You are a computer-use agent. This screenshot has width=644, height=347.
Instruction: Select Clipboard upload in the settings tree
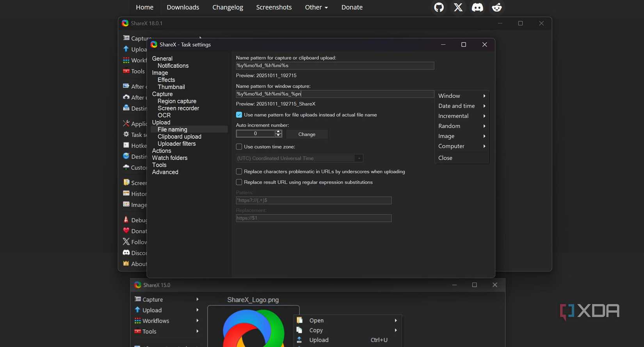tap(180, 136)
